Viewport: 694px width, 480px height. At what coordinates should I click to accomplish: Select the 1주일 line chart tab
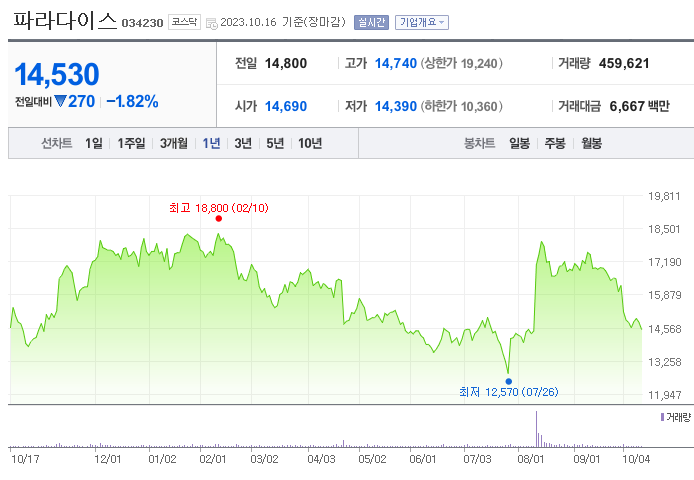[131, 143]
